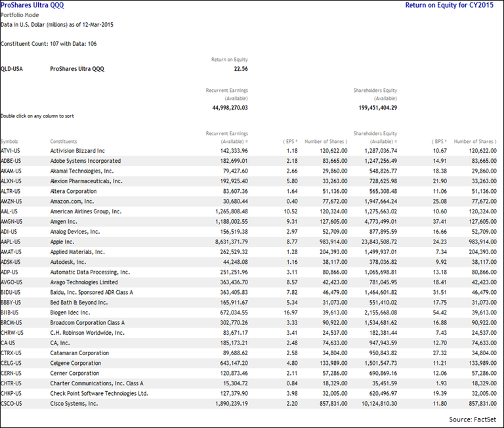Select the CELG-US symbol
This screenshot has width=504, height=428.
pos(11,364)
